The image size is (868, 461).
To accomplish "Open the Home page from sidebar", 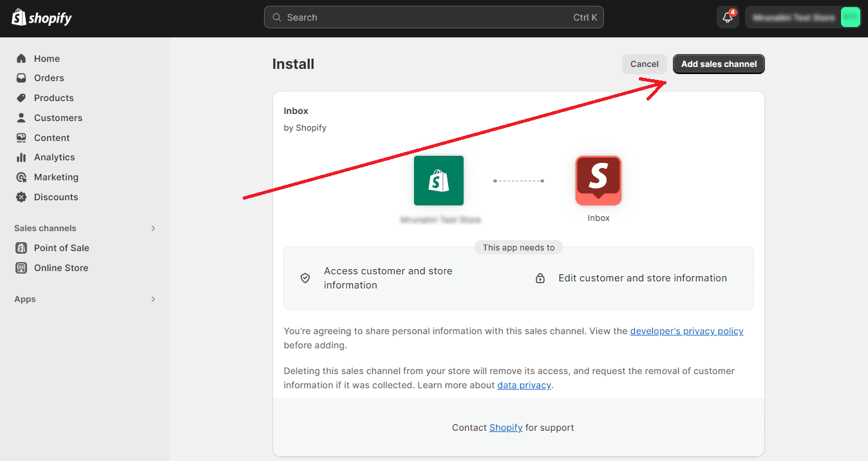I will click(45, 58).
